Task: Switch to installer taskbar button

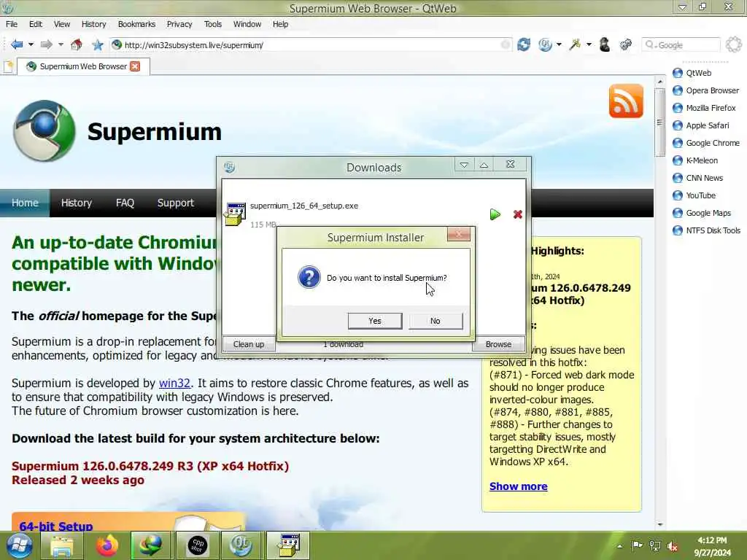Action: [x=288, y=545]
